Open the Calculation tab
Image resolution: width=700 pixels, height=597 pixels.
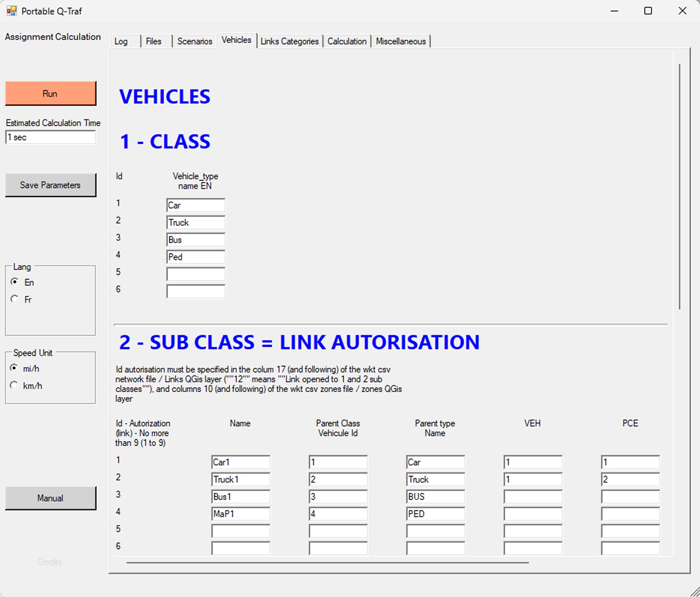coord(347,41)
